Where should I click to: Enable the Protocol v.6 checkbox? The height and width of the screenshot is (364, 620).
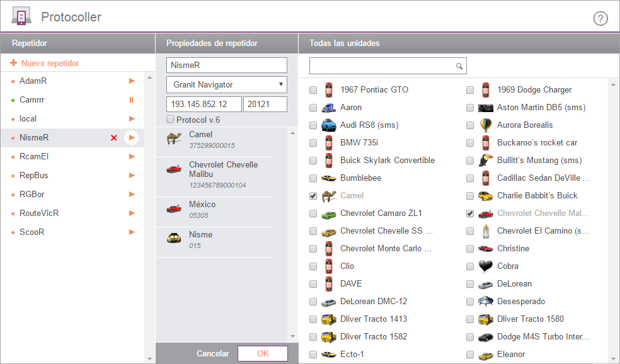(170, 120)
